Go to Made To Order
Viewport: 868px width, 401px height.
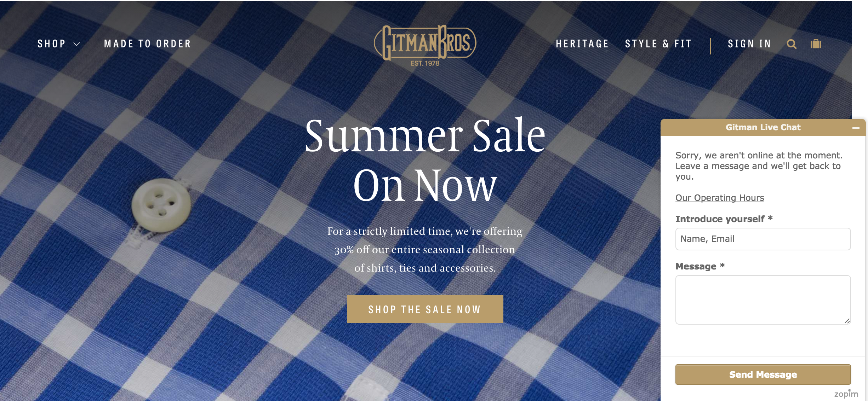pyautogui.click(x=148, y=44)
